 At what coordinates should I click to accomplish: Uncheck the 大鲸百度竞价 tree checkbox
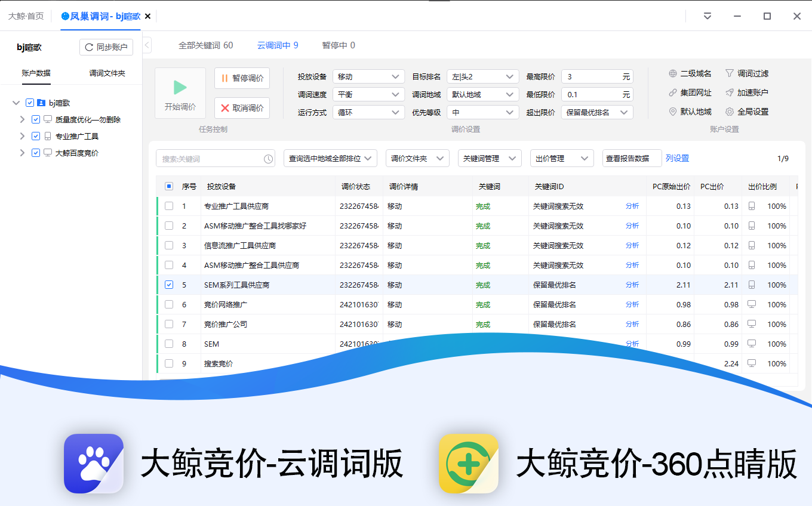coord(36,153)
